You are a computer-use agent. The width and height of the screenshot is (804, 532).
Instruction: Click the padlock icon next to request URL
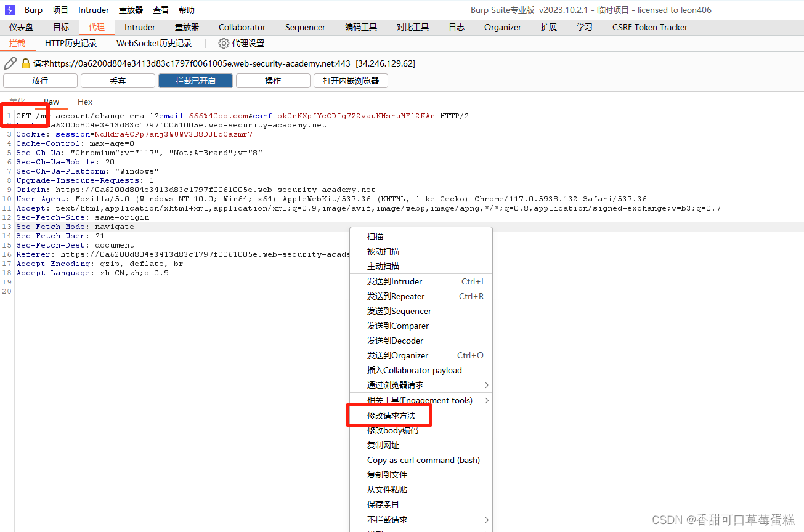click(26, 63)
